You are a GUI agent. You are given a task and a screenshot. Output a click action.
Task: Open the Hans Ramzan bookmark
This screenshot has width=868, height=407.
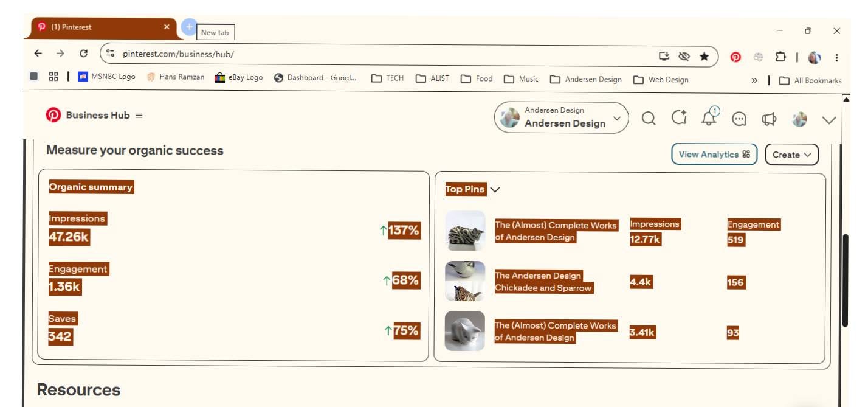176,77
